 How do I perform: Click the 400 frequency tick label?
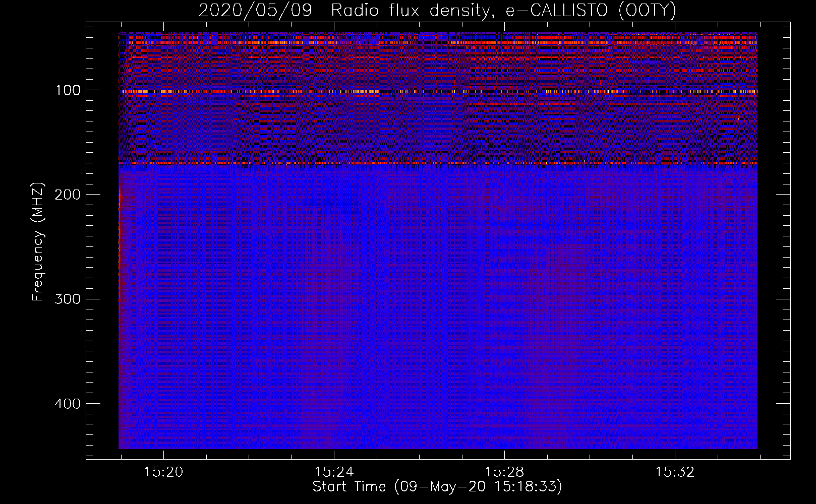click(67, 404)
